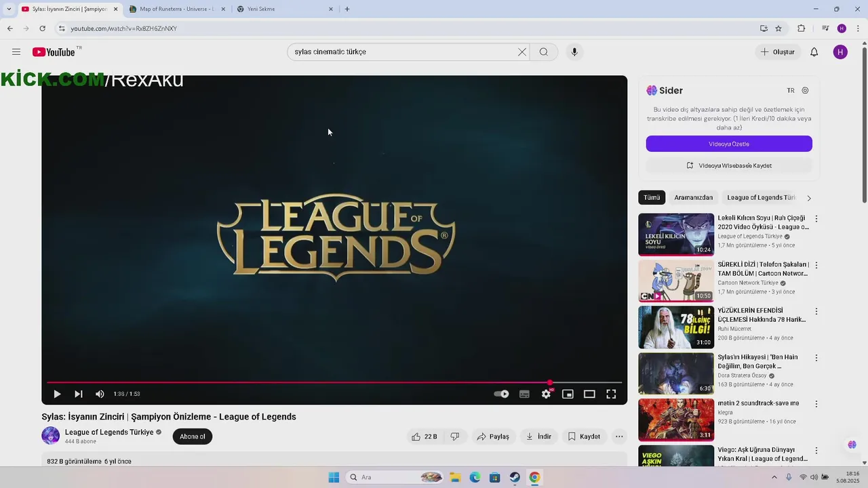Open File Explorer from the taskbar
Viewport: 868px width, 488px height.
pyautogui.click(x=455, y=477)
